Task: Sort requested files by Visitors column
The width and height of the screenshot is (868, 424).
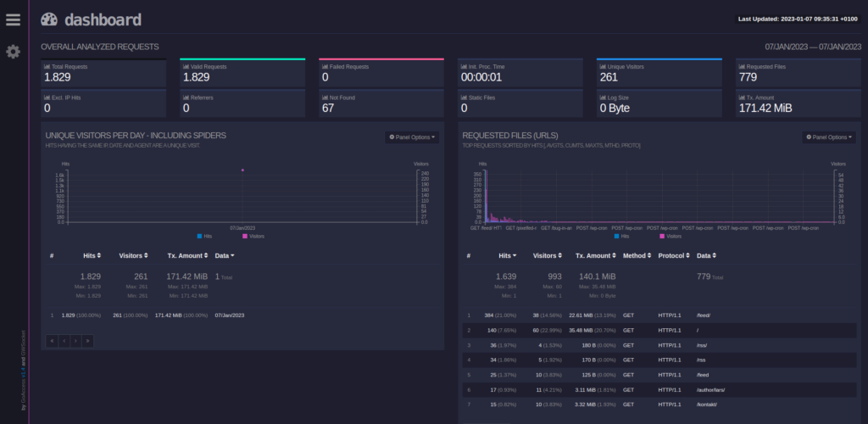Action: [548, 256]
